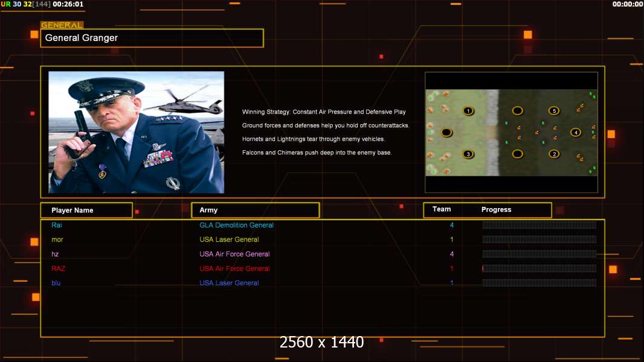Image resolution: width=644 pixels, height=362 pixels.
Task: Select player hz in the list
Action: click(x=55, y=254)
